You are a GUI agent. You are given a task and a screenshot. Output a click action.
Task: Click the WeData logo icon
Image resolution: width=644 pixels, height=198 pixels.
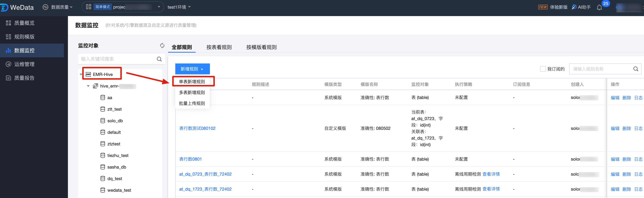pos(4,7)
